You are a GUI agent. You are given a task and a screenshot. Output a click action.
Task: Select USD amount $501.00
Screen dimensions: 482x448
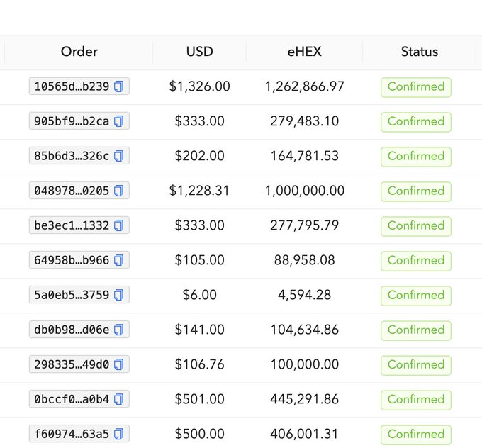click(x=199, y=399)
